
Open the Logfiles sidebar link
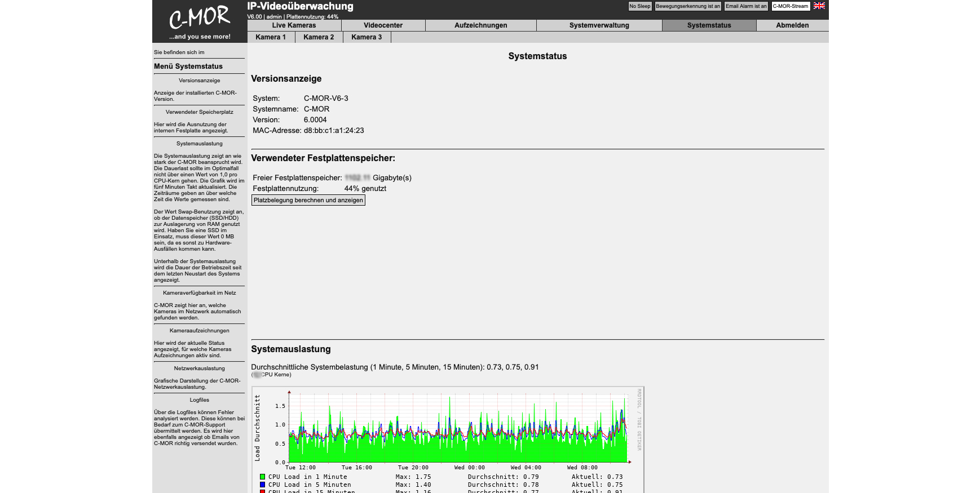199,400
